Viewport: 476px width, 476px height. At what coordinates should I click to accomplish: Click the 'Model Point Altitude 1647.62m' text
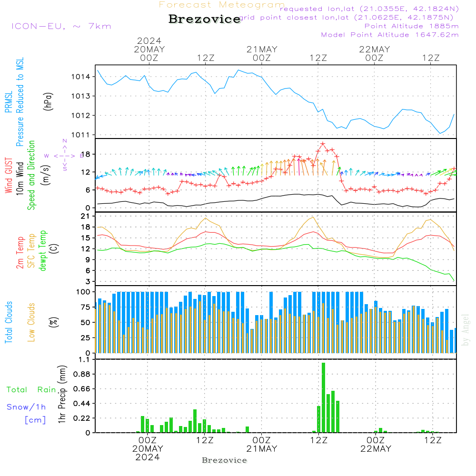click(390, 35)
